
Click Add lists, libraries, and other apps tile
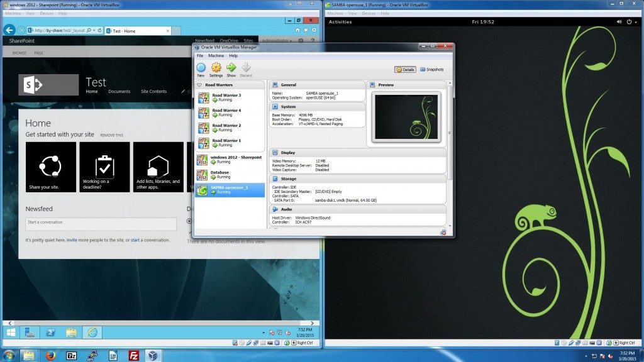pyautogui.click(x=158, y=167)
